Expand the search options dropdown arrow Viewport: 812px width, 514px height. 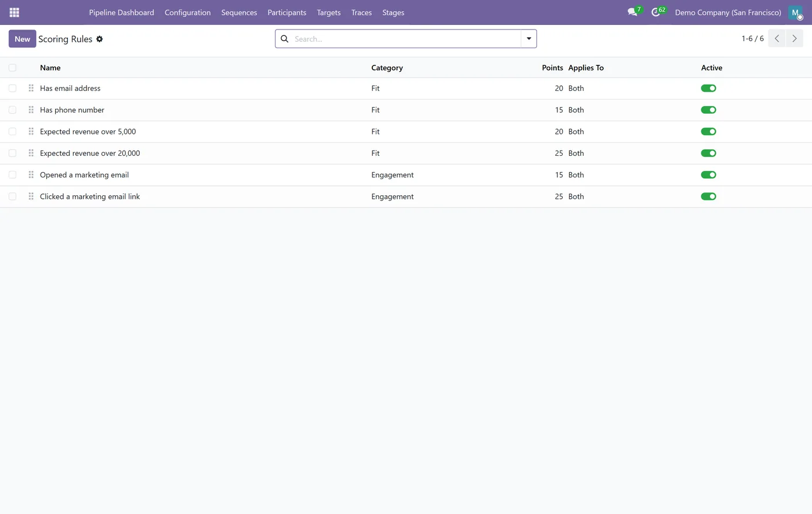tap(529, 39)
